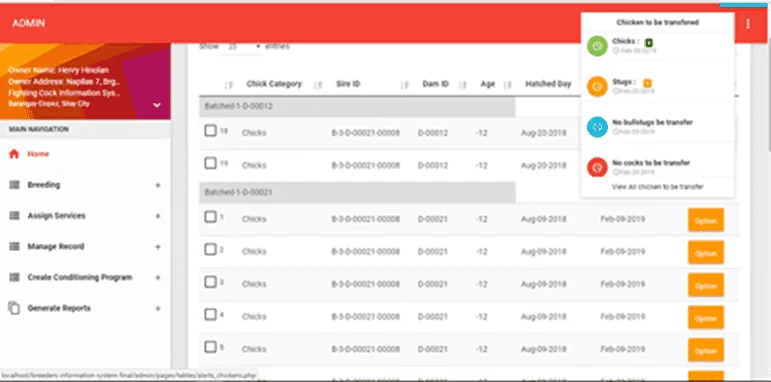Click the Stugs count badge in notifications
This screenshot has height=382, width=771.
648,83
